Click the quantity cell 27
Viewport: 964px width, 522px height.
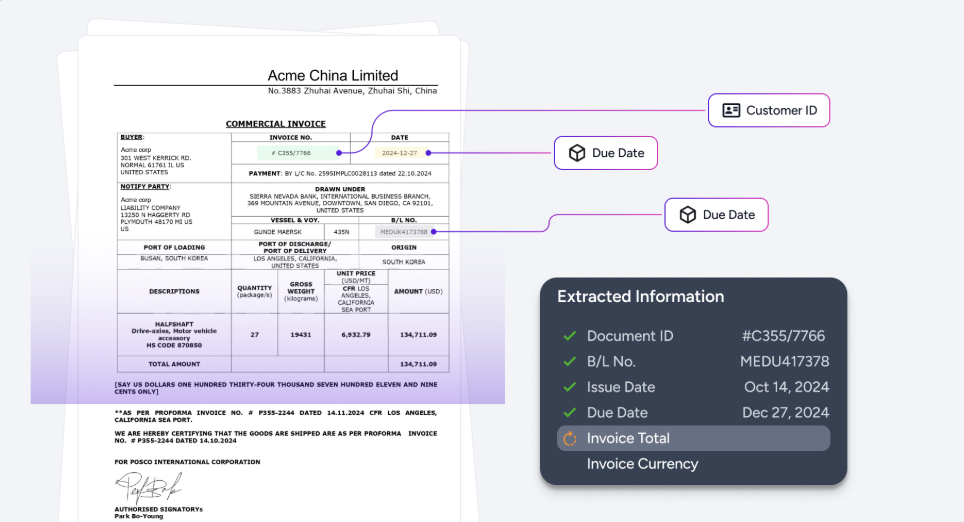(x=255, y=334)
